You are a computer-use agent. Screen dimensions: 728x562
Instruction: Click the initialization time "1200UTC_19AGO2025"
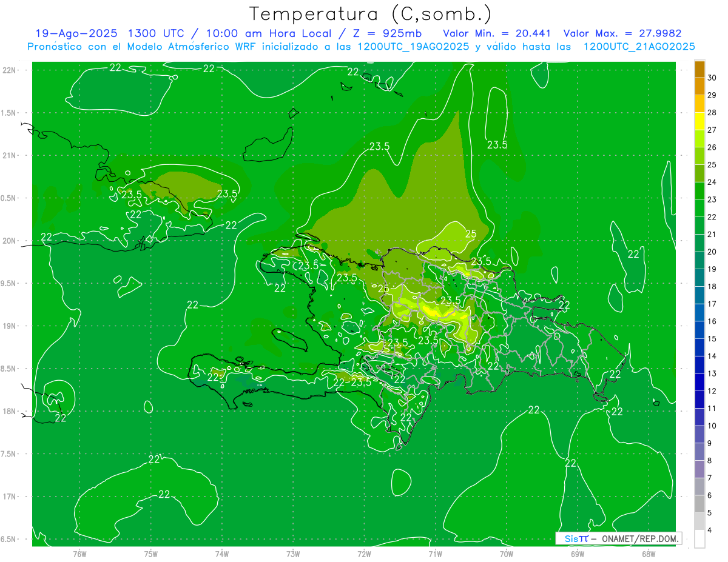point(413,47)
